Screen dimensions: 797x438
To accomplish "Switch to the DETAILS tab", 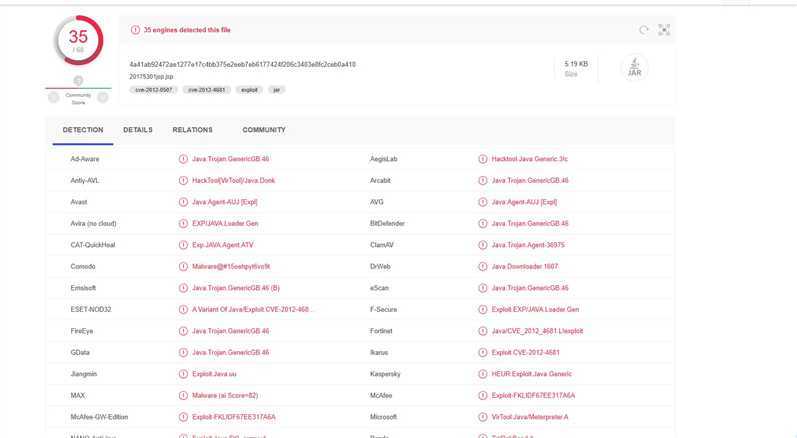I will coord(138,130).
